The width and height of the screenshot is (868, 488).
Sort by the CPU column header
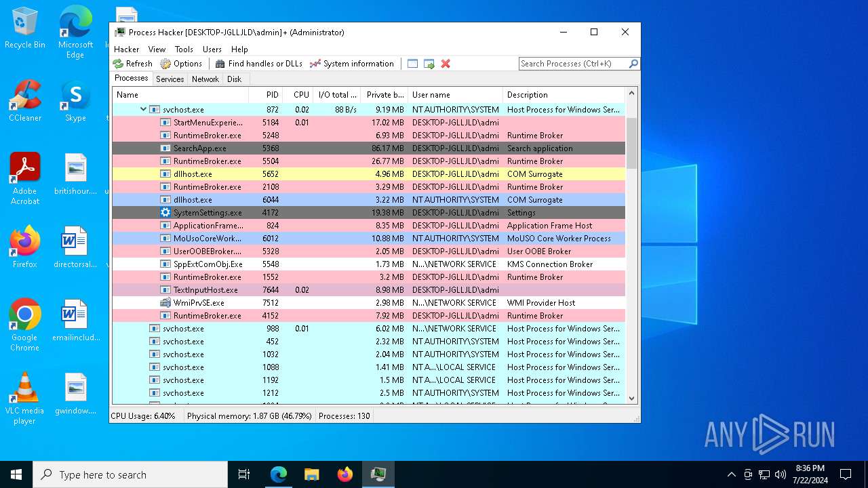[x=297, y=95]
